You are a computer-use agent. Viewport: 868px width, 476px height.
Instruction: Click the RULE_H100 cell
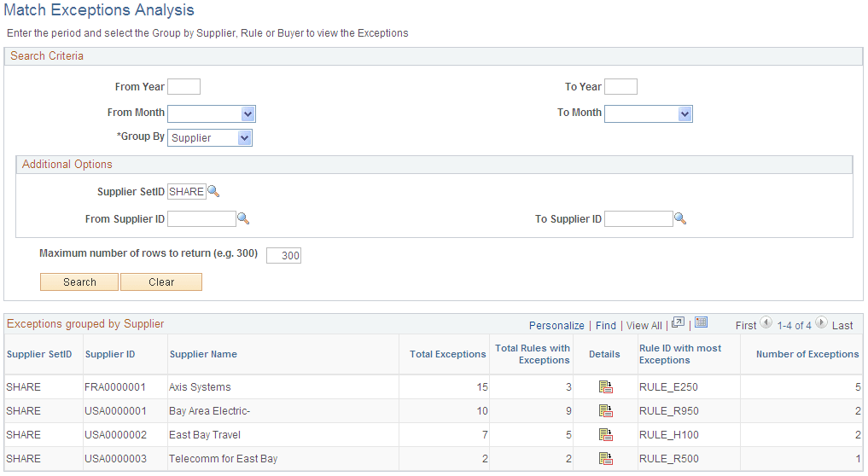coord(669,434)
